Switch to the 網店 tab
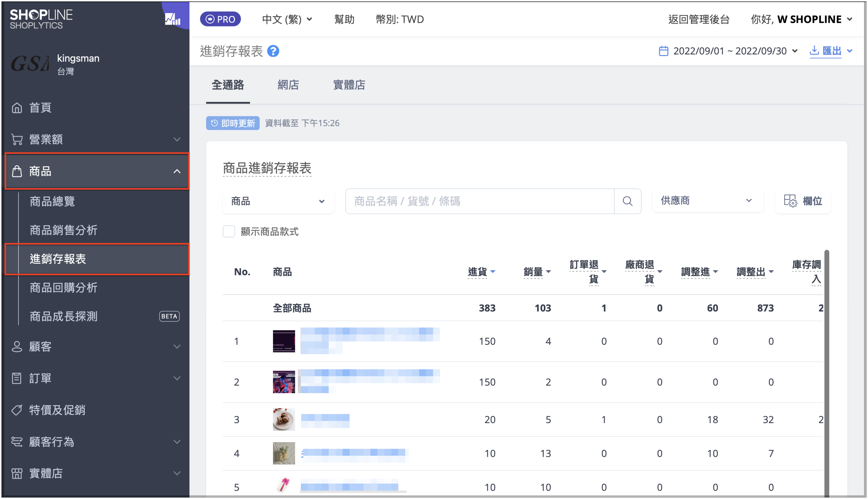The width and height of the screenshot is (868, 499). pos(288,85)
